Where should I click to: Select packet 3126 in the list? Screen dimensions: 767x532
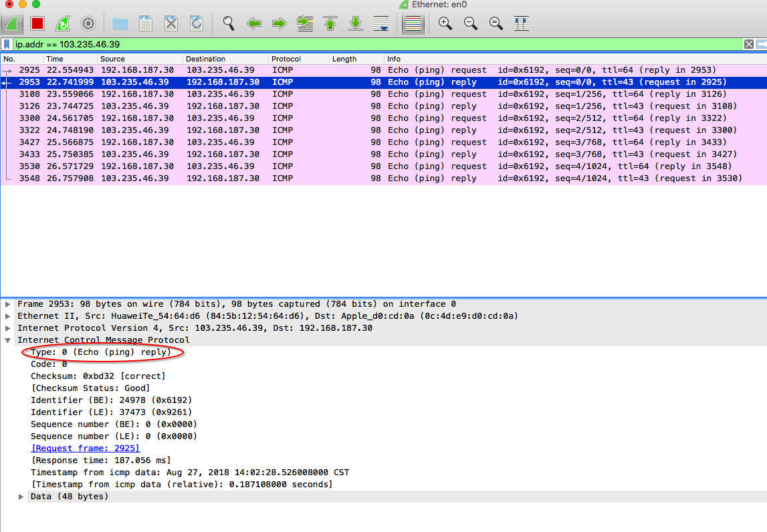384,106
